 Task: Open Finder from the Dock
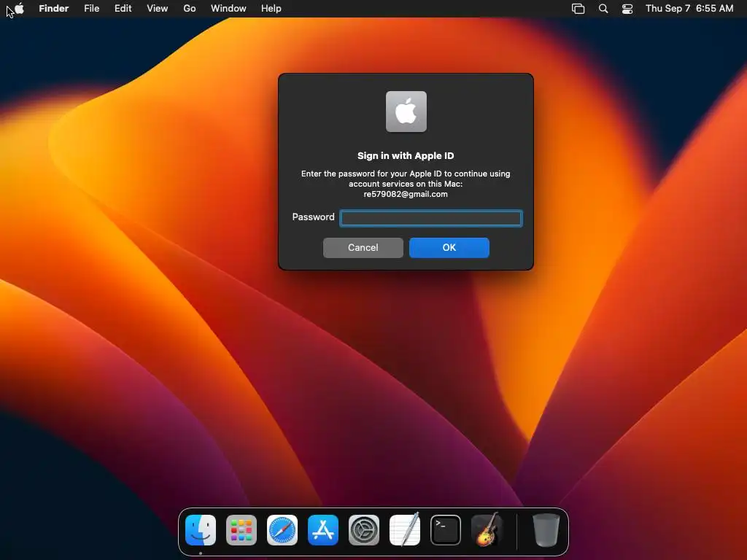click(x=201, y=530)
